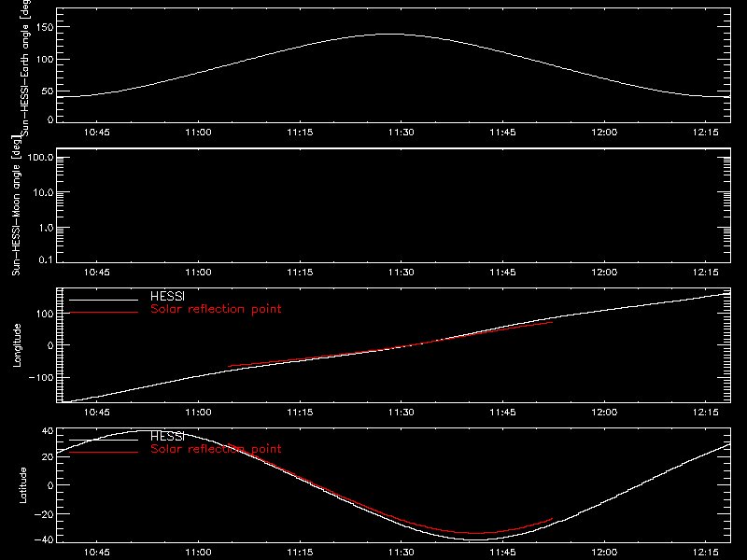Click the 10:45 time label of Earth angle plot
The width and height of the screenshot is (747, 560).
click(97, 133)
